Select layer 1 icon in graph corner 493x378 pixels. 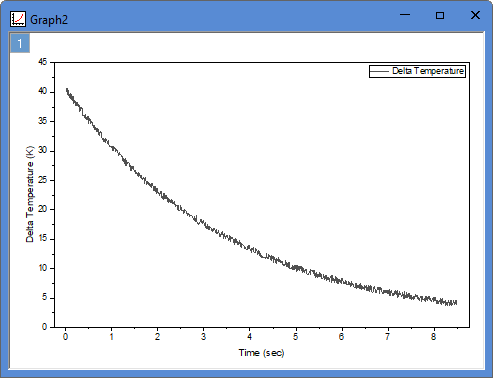20,43
